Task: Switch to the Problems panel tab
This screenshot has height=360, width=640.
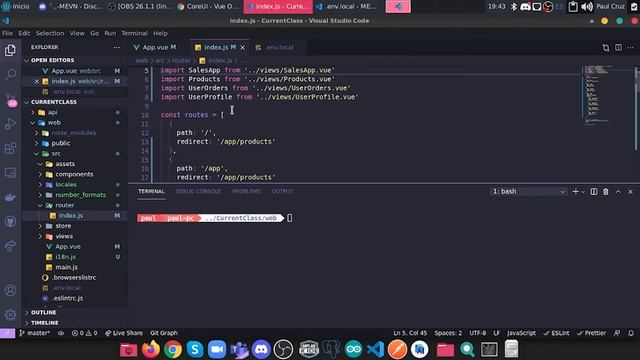Action: (246, 191)
